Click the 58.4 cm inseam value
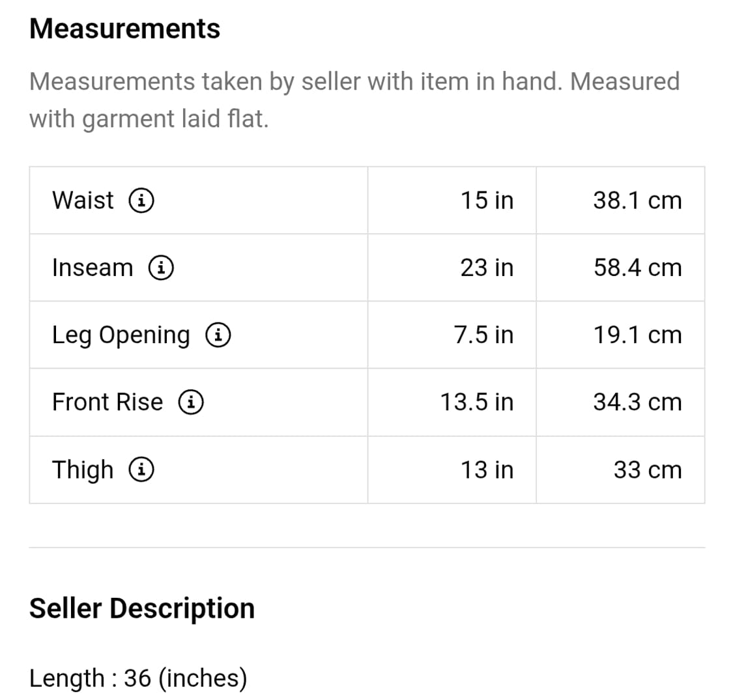This screenshot has width=733, height=700. coord(638,268)
